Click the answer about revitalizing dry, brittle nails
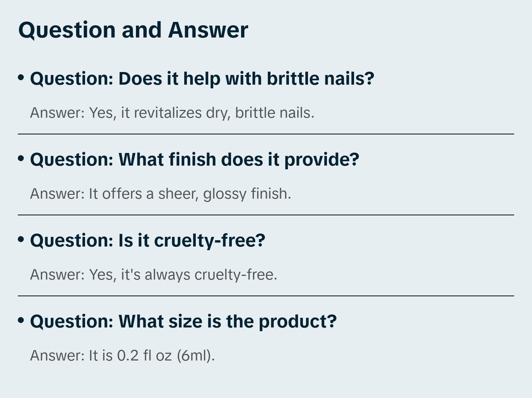Screen dimensions: 532x398 (x=172, y=113)
